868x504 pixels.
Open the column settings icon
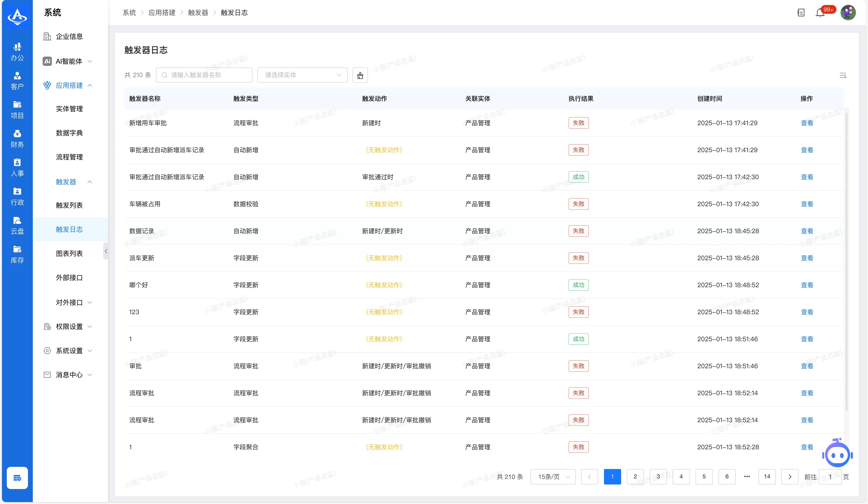coord(843,75)
